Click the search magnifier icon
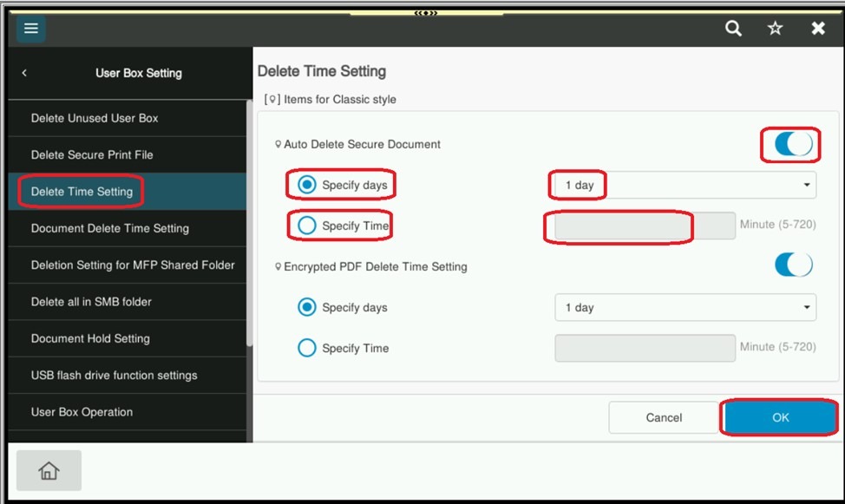The height and width of the screenshot is (504, 845). click(733, 29)
